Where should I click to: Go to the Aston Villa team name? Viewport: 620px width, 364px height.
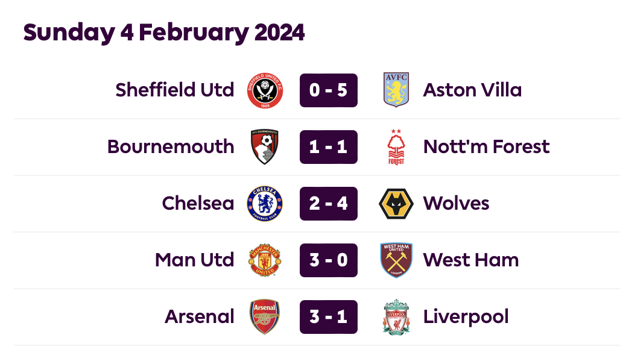pos(472,90)
